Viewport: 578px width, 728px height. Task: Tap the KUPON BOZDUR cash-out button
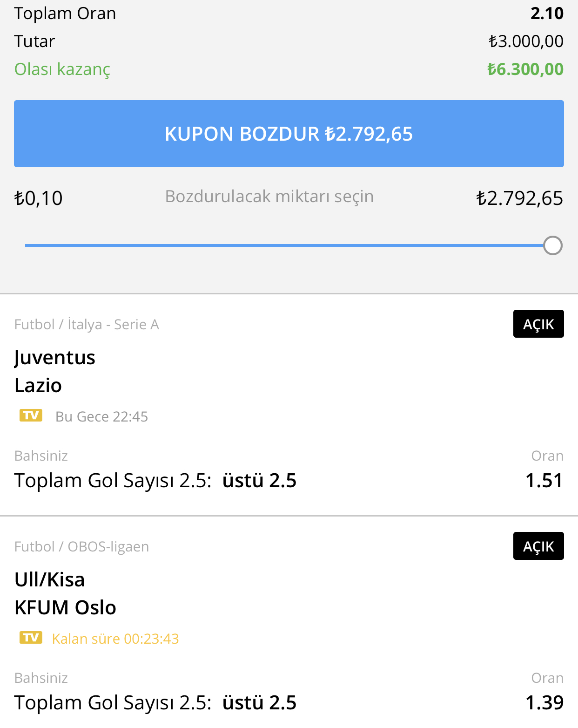point(289,134)
